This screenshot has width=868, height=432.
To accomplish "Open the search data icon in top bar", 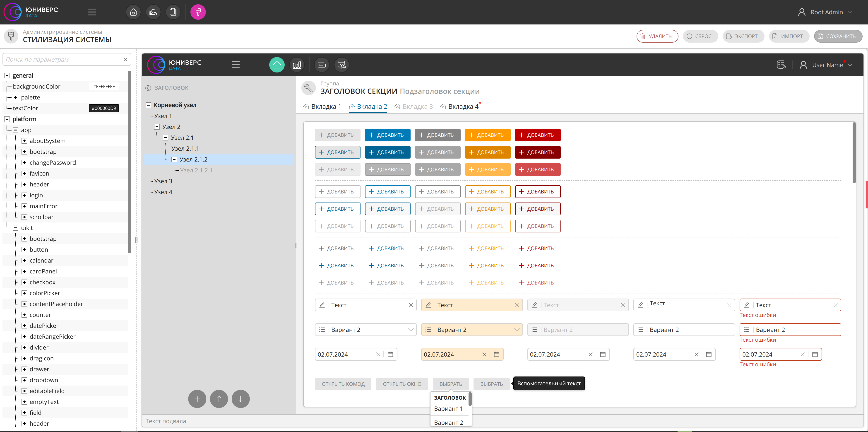I will click(x=153, y=12).
